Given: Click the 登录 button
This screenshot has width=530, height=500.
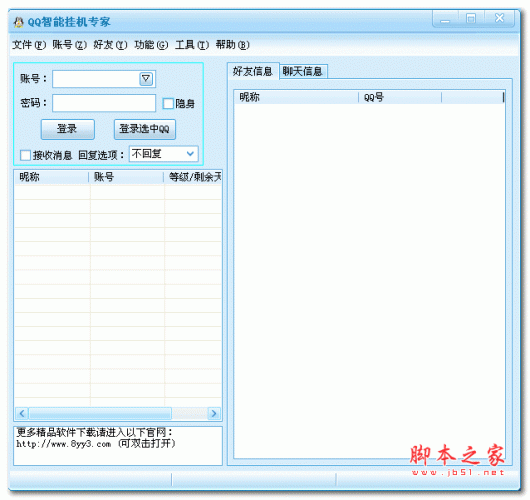Looking at the screenshot, I should [x=68, y=129].
